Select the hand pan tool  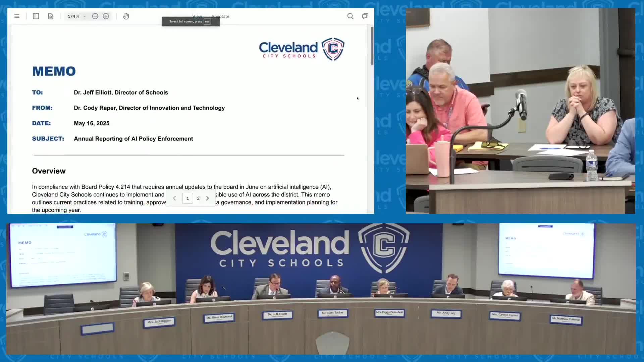(126, 16)
